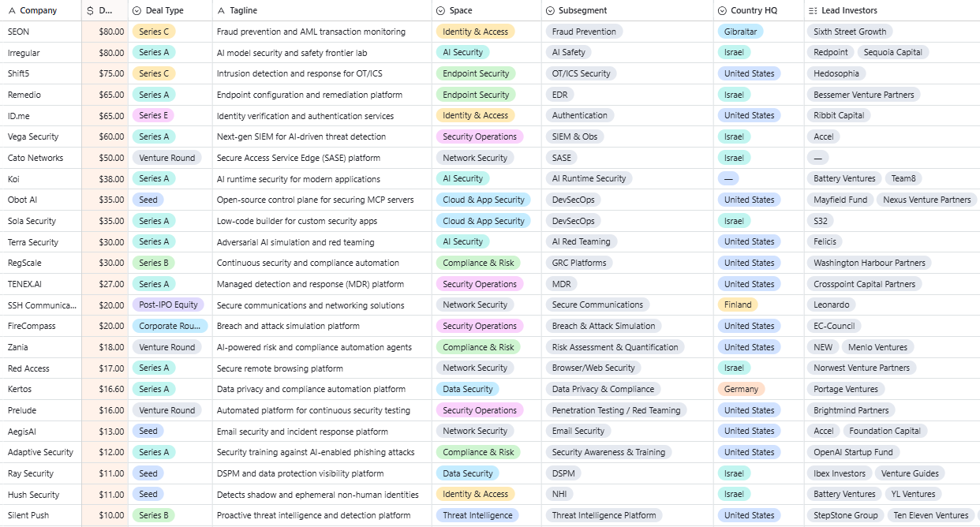980x527 pixels.
Task: Click the SIEM & Obs subsegment tag
Action: (x=574, y=136)
